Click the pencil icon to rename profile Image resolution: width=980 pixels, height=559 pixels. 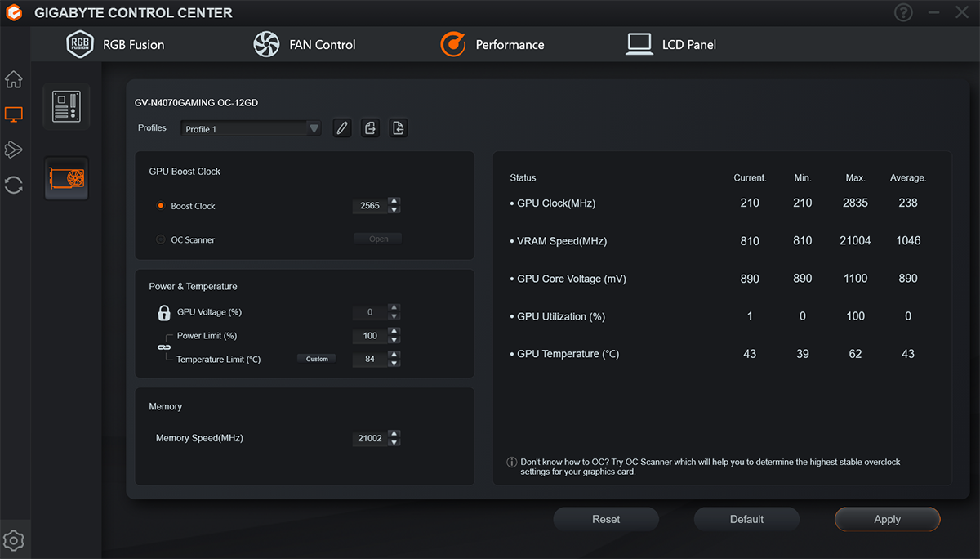coord(342,128)
